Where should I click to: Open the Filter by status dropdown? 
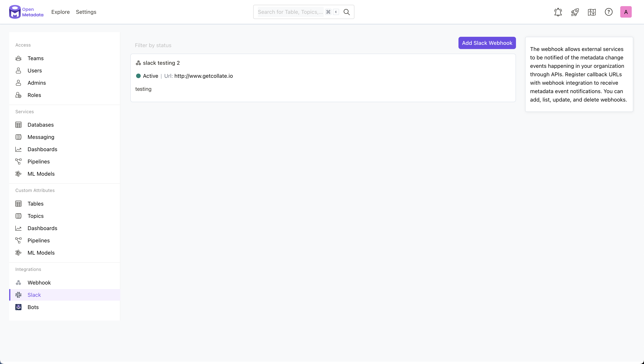click(153, 45)
